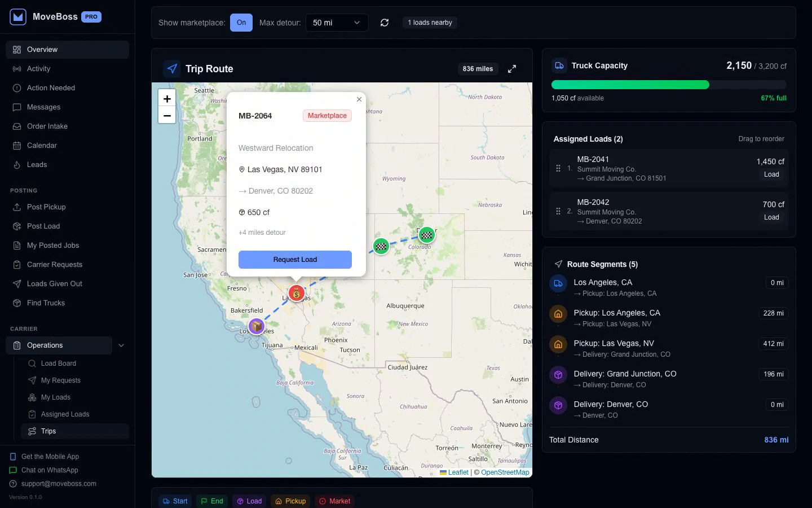This screenshot has height=508, width=812.
Task: Grab the drag handle for MB-2042
Action: (x=558, y=211)
